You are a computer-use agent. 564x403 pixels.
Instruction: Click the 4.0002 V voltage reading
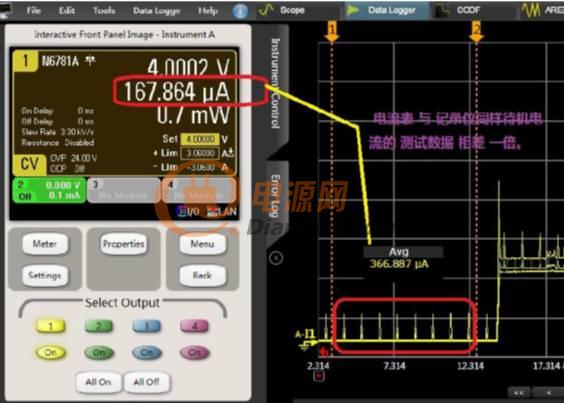coord(188,67)
